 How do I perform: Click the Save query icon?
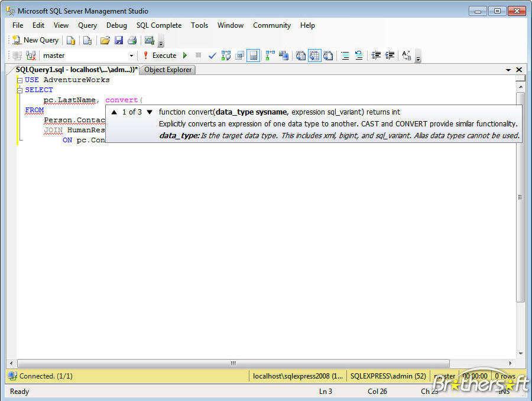tap(118, 40)
